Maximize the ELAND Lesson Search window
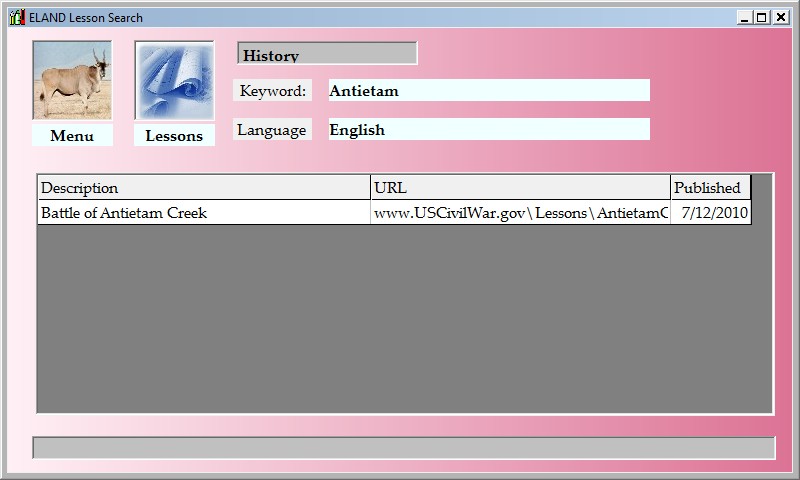800x480 pixels. point(762,17)
